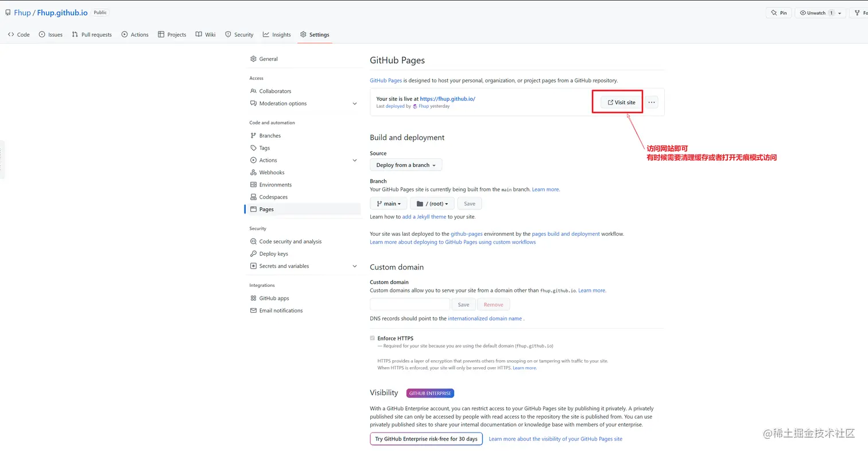Image resolution: width=868 pixels, height=452 pixels.
Task: Expand the Actions settings submenu chevron
Action: coord(355,160)
